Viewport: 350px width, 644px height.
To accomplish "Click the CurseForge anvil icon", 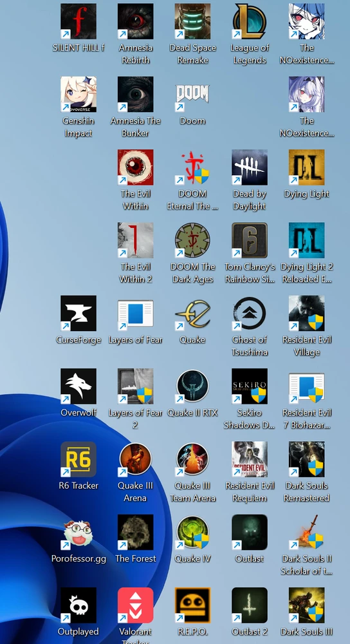I will point(78,313).
